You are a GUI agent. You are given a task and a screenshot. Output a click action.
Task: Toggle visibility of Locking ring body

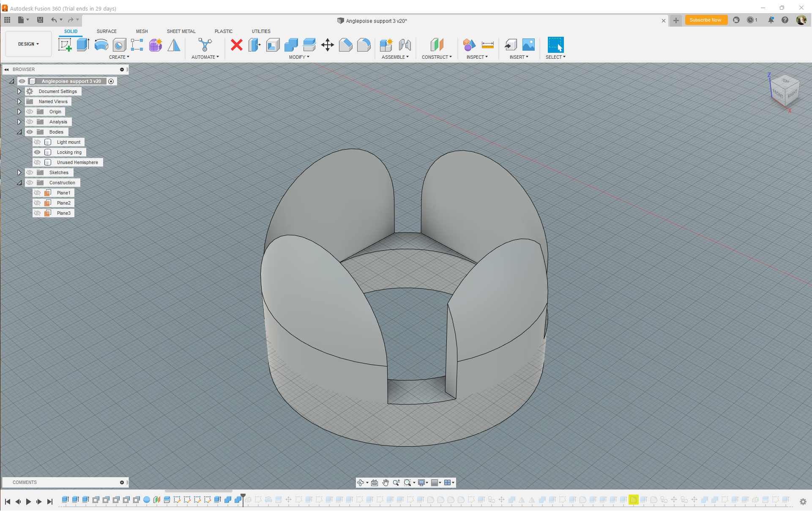(37, 152)
